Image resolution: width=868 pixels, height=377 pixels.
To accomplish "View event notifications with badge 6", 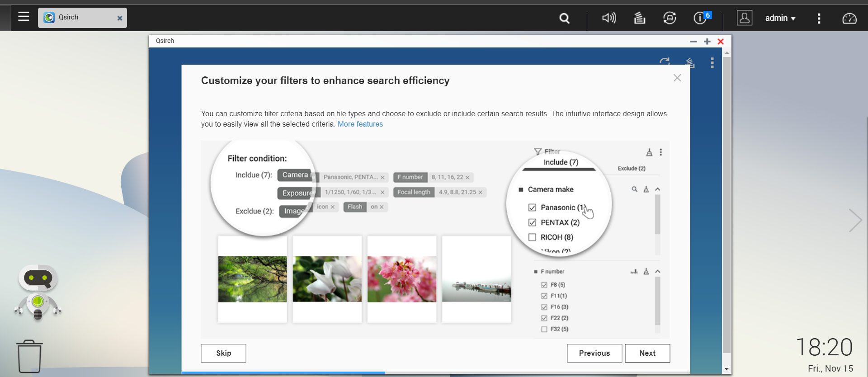I will tap(702, 18).
